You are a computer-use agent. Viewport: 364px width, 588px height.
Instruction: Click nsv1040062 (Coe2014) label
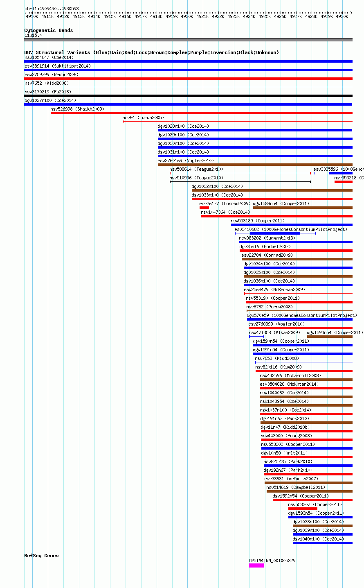tap(284, 393)
